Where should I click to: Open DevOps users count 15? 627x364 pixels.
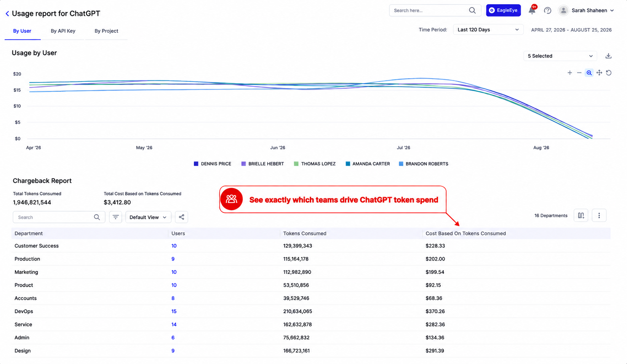tap(174, 311)
